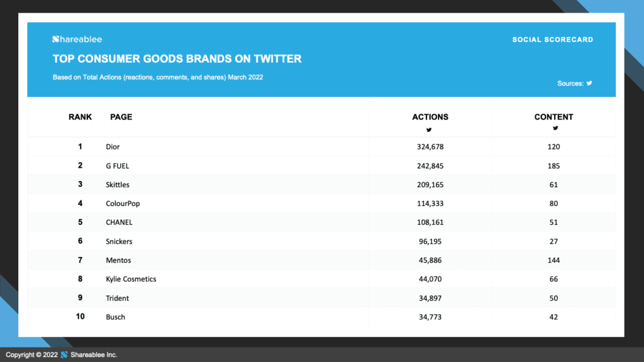Image resolution: width=644 pixels, height=362 pixels.
Task: Select the RANK column header
Action: pyautogui.click(x=80, y=117)
